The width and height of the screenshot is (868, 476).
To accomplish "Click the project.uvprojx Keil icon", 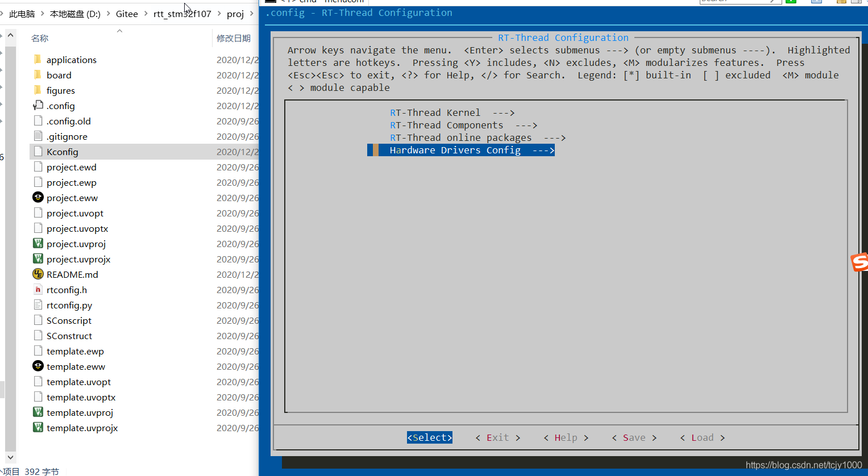I will coord(38,259).
